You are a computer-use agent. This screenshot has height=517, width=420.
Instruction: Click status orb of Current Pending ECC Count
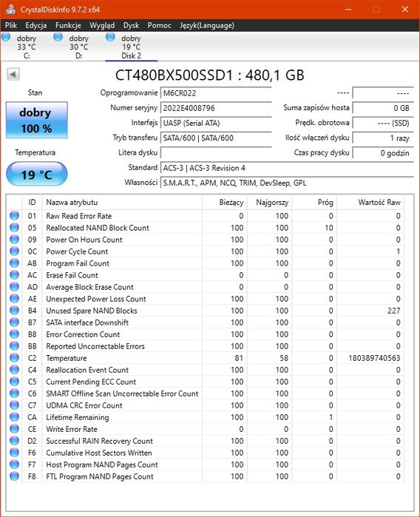pos(14,382)
